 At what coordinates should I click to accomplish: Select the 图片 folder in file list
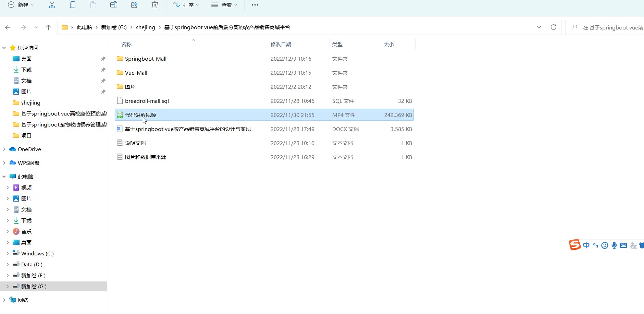coord(264,87)
